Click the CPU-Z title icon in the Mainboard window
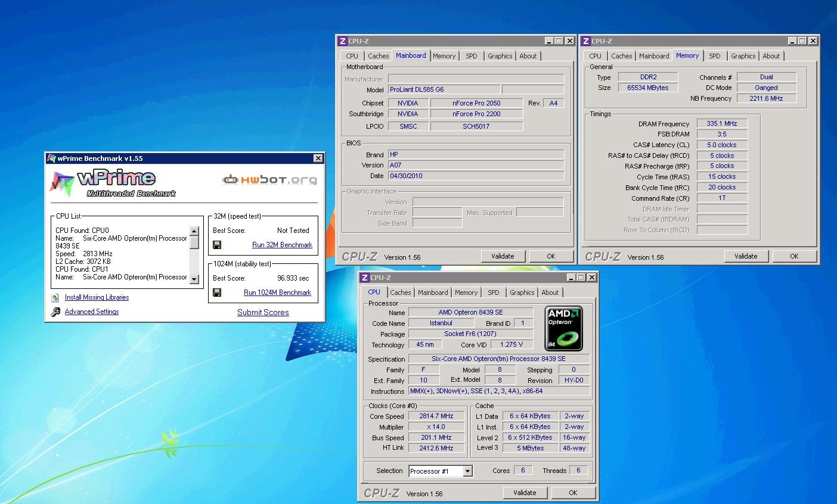This screenshot has height=504, width=837. (342, 41)
